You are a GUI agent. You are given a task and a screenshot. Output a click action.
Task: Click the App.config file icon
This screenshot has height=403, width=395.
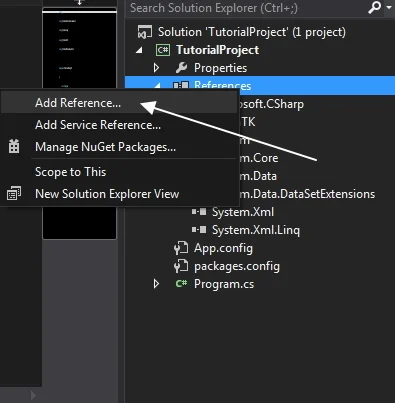coord(181,248)
